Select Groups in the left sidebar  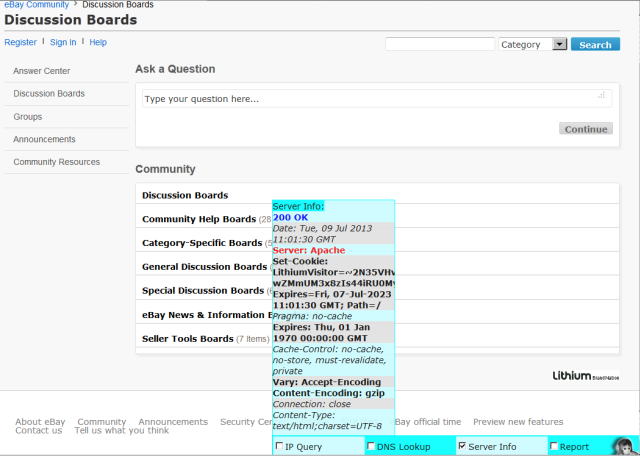28,117
